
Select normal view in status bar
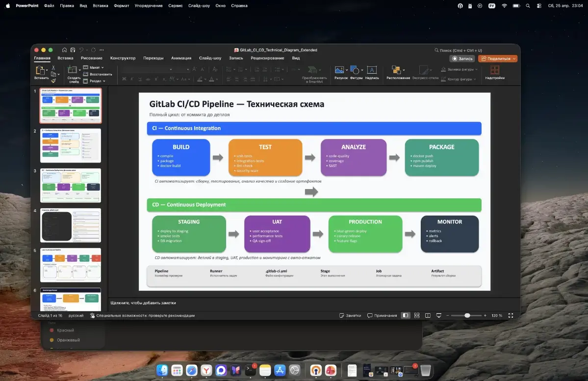click(406, 316)
